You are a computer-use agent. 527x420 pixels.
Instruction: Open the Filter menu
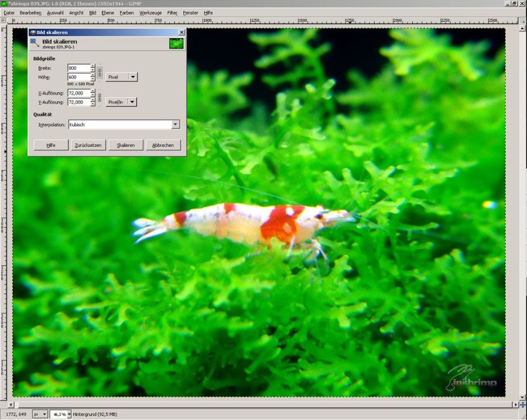tap(172, 12)
